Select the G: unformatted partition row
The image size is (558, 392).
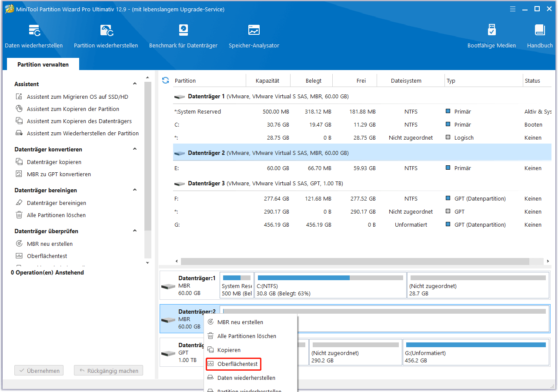(x=362, y=225)
